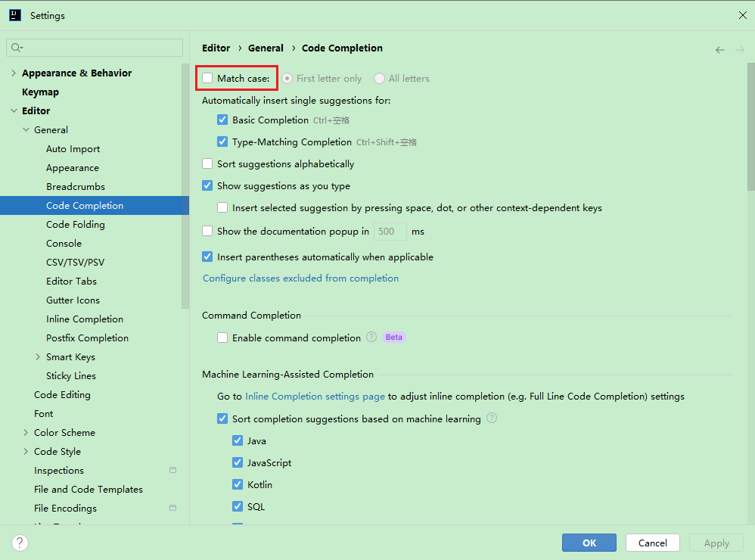Click the project-level icon next to Inspections

click(x=172, y=471)
